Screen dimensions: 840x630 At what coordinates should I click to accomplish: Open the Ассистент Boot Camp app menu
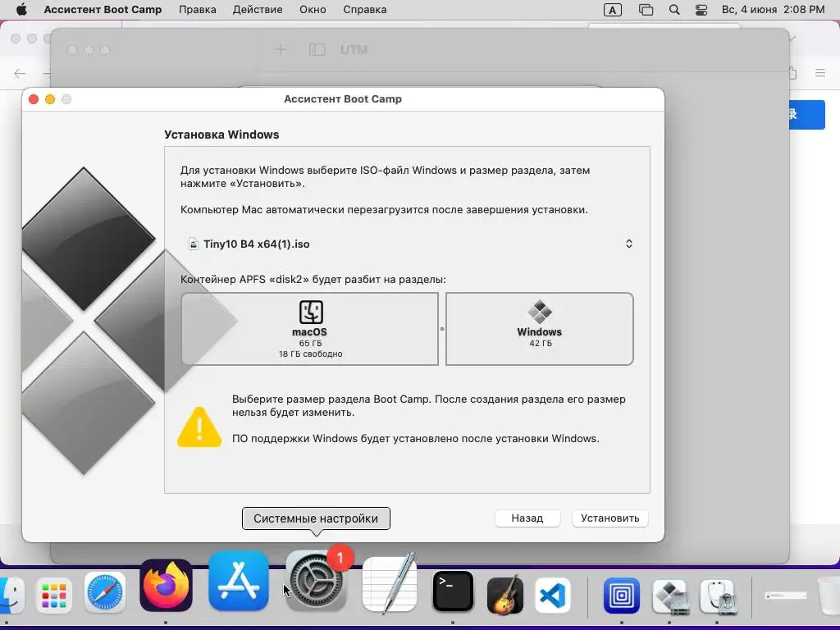tap(103, 10)
